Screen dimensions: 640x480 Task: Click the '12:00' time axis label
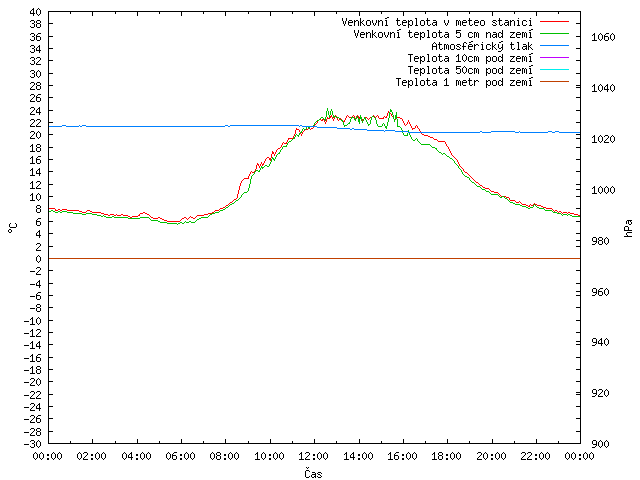click(x=313, y=456)
